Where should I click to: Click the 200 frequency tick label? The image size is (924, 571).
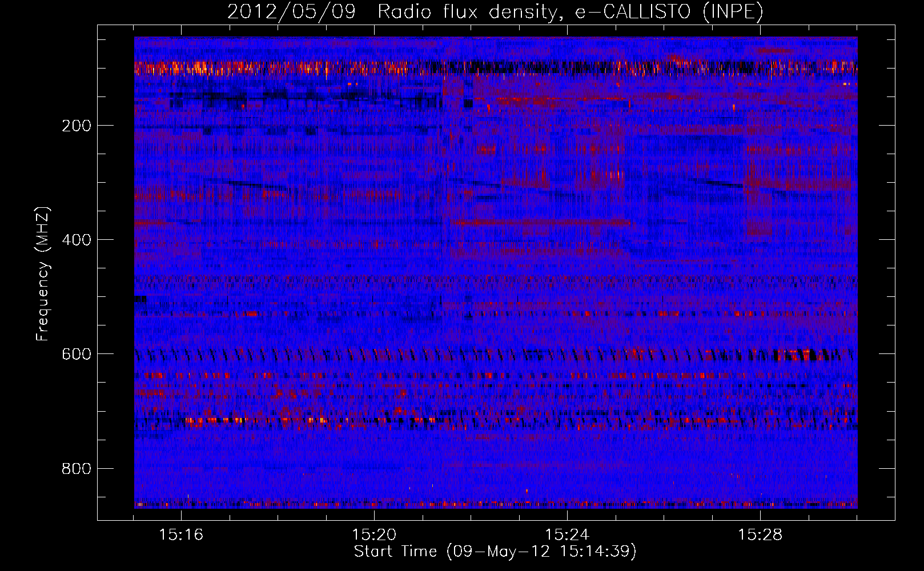click(x=77, y=126)
